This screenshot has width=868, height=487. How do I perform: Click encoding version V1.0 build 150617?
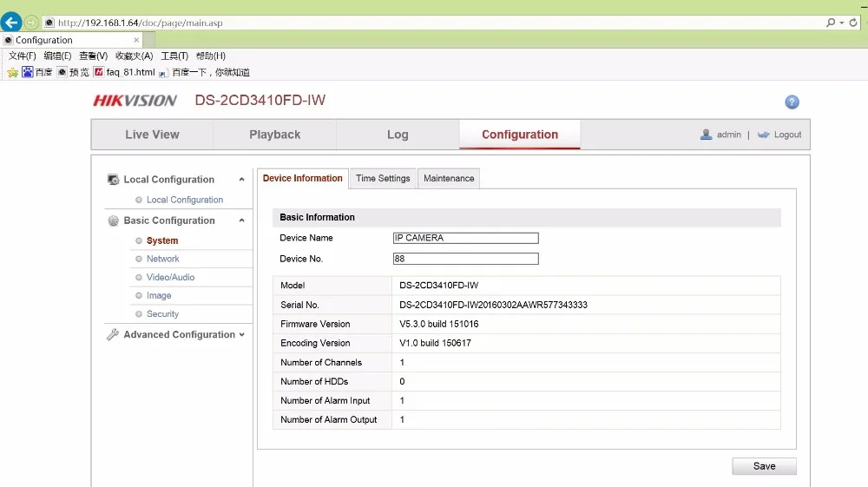coord(435,343)
